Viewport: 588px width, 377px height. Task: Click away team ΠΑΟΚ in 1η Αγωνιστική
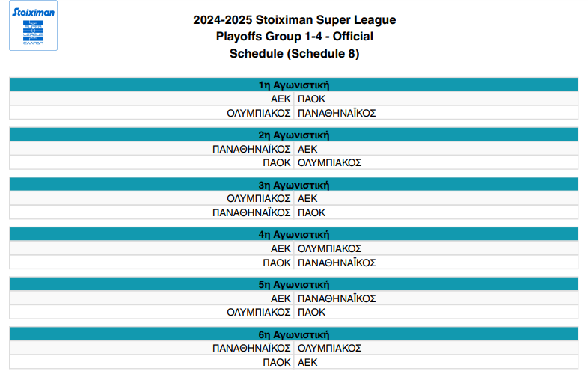[x=311, y=99]
